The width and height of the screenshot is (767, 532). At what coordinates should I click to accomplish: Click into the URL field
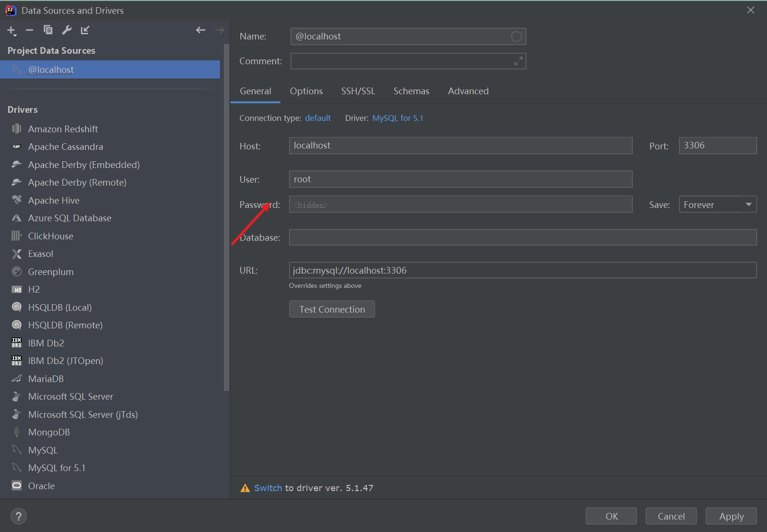pos(523,270)
